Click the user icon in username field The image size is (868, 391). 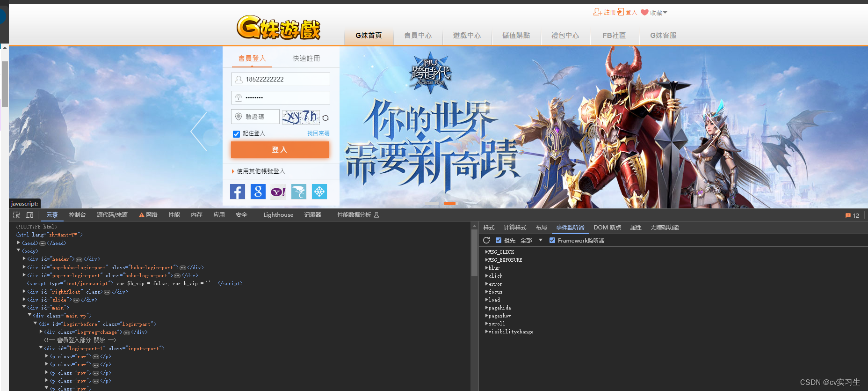[x=239, y=79]
